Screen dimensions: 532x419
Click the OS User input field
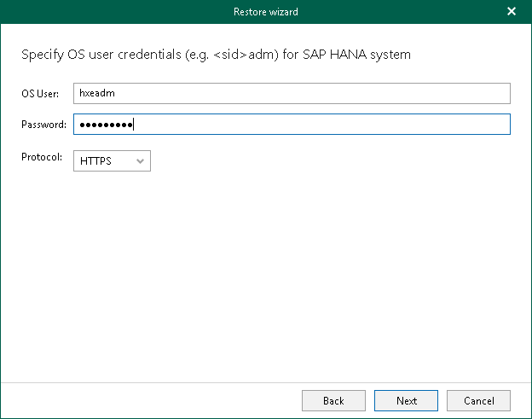click(x=292, y=93)
